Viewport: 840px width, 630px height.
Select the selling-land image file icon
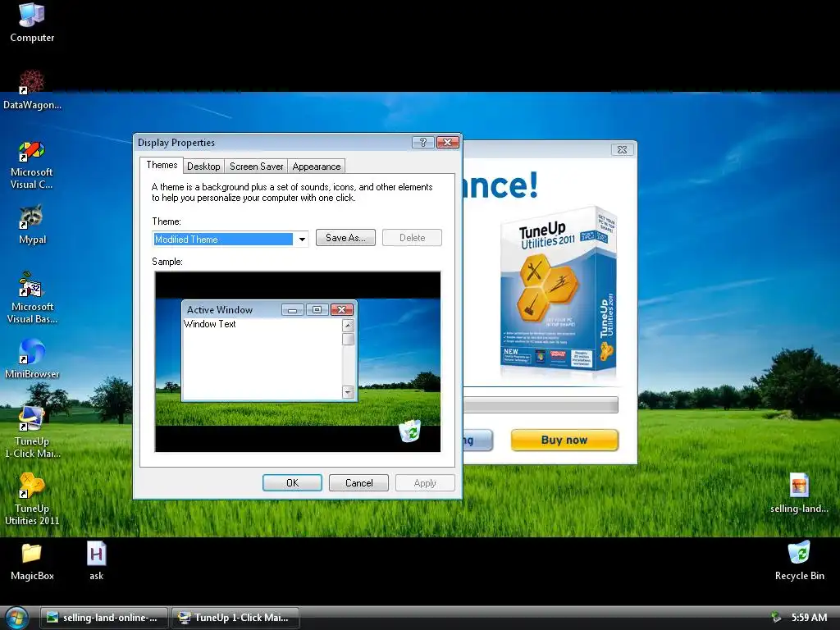coord(799,493)
